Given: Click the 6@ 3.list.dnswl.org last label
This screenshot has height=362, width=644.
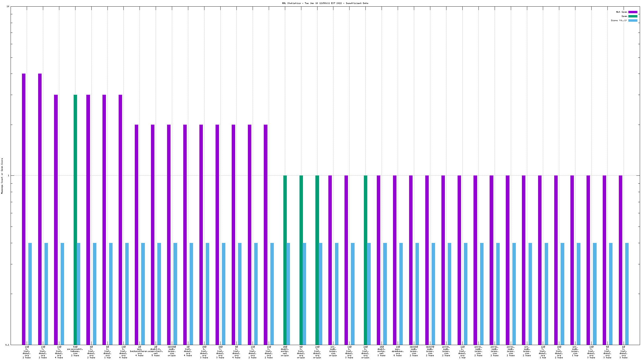Looking at the screenshot, I should click(624, 352).
